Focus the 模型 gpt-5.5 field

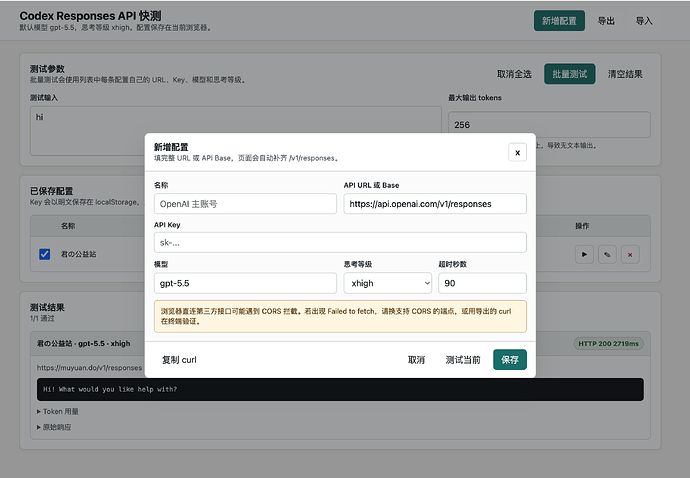245,283
